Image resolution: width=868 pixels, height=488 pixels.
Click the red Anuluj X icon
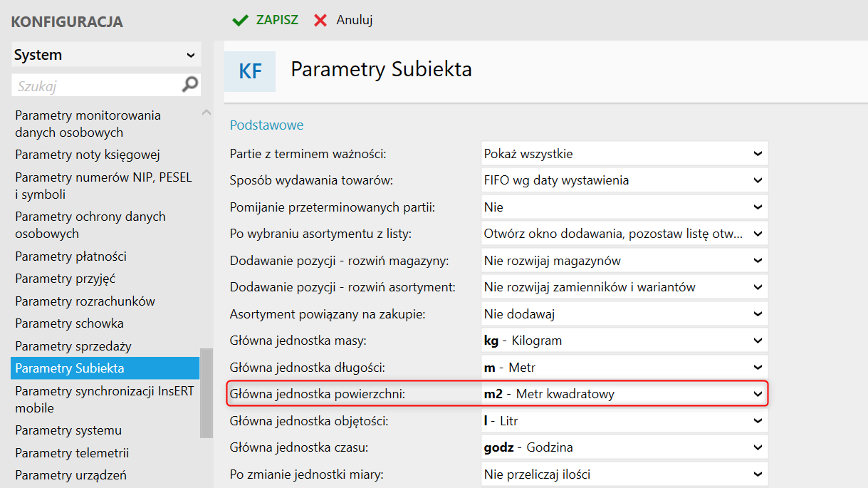click(321, 20)
